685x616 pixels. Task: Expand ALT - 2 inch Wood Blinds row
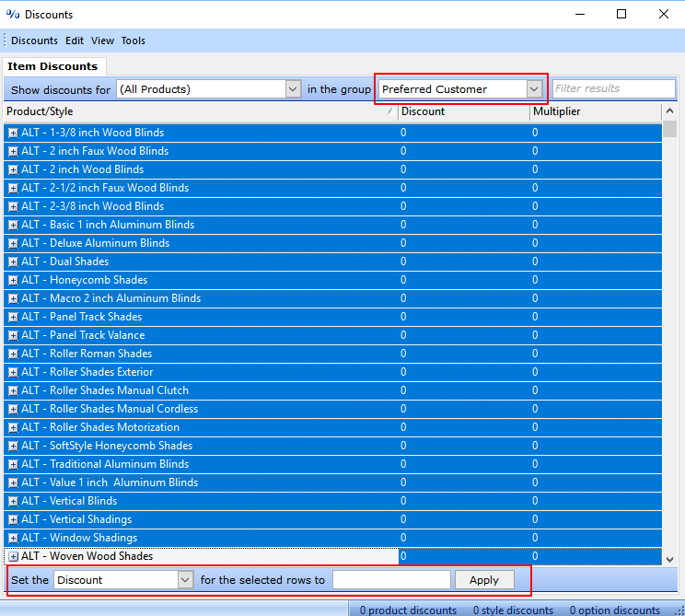click(x=14, y=169)
